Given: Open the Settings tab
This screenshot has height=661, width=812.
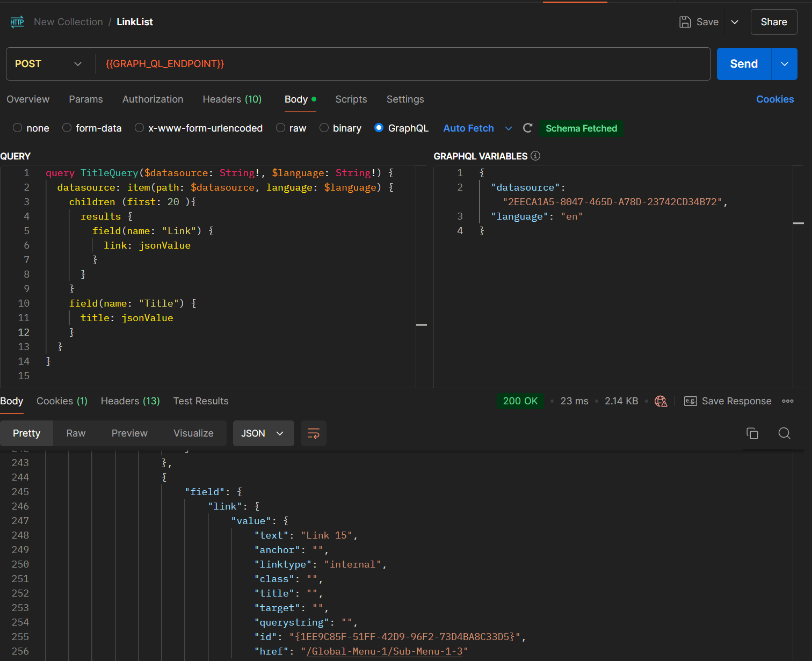Looking at the screenshot, I should (405, 99).
